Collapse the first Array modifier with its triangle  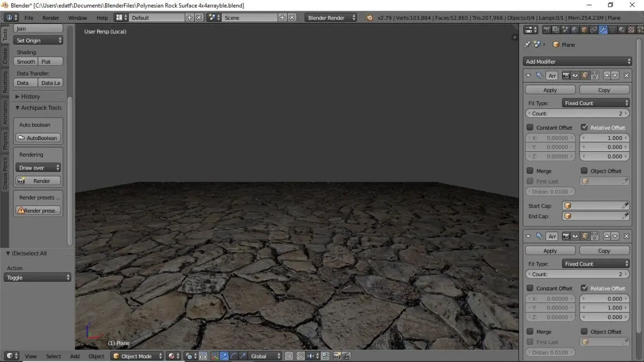tap(529, 76)
